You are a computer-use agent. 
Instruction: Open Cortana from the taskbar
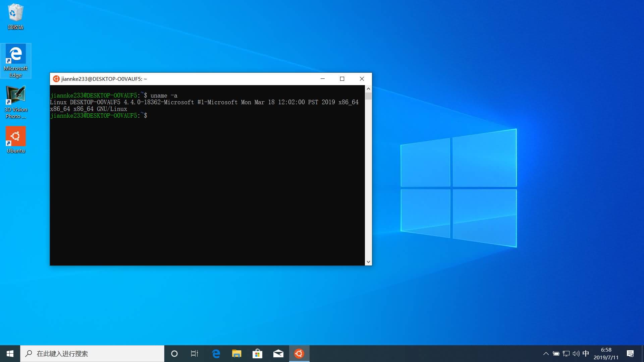click(174, 354)
